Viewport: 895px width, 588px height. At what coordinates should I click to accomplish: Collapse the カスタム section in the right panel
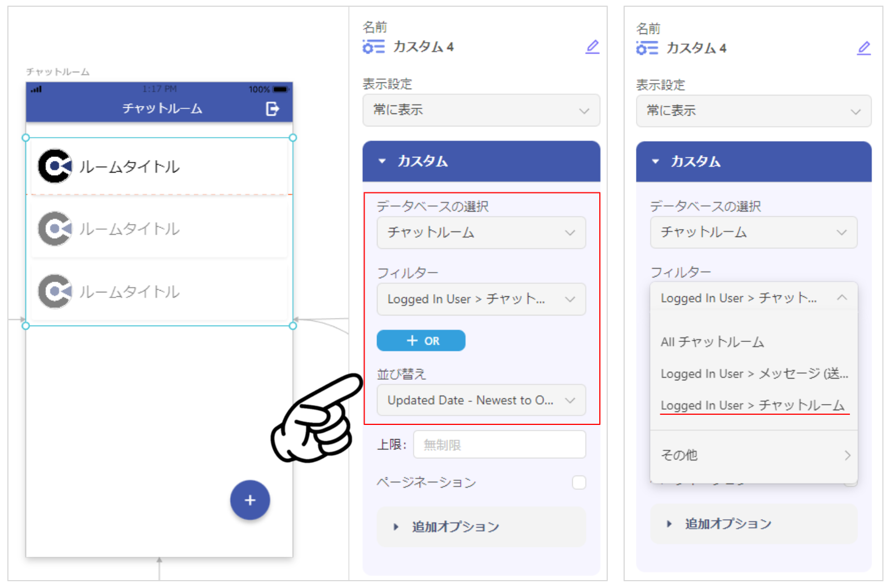point(753,161)
